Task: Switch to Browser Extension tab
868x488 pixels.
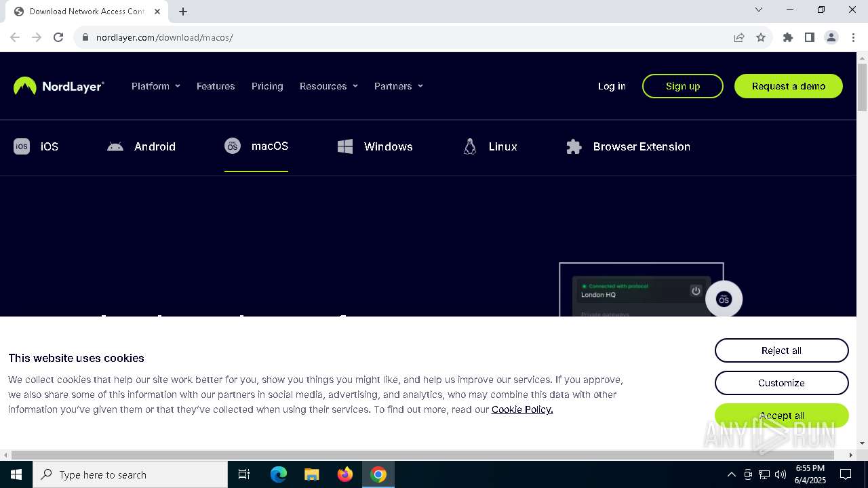Action: click(628, 146)
